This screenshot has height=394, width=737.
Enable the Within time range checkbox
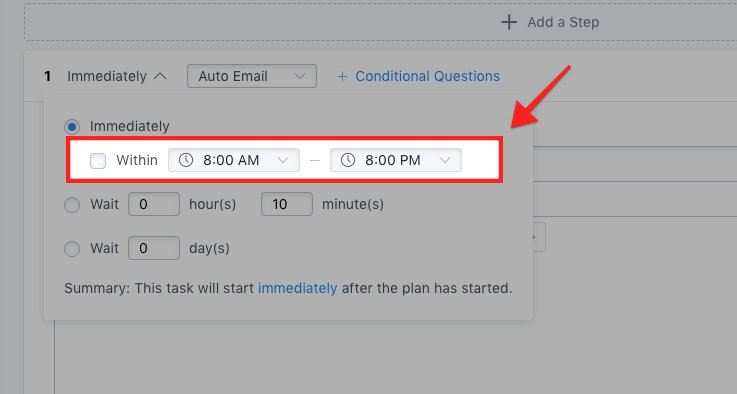[98, 161]
